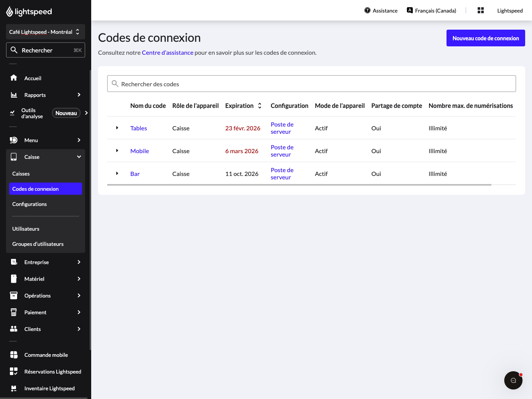Click Nombre max. de numérisations header
Viewport: 532px width, 399px height.
pyautogui.click(x=470, y=106)
